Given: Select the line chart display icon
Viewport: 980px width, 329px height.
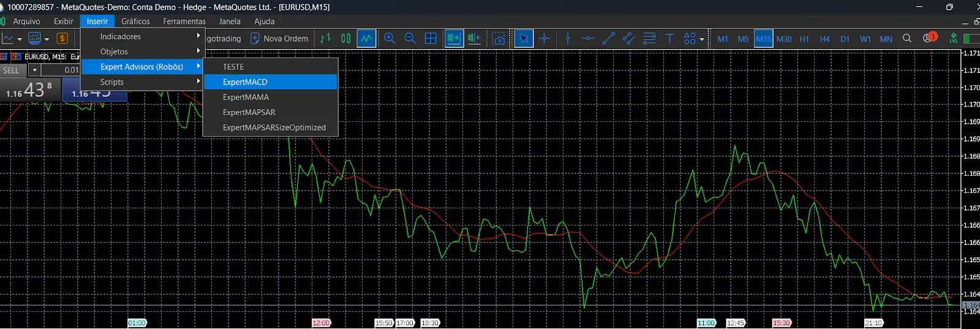Looking at the screenshot, I should (366, 39).
